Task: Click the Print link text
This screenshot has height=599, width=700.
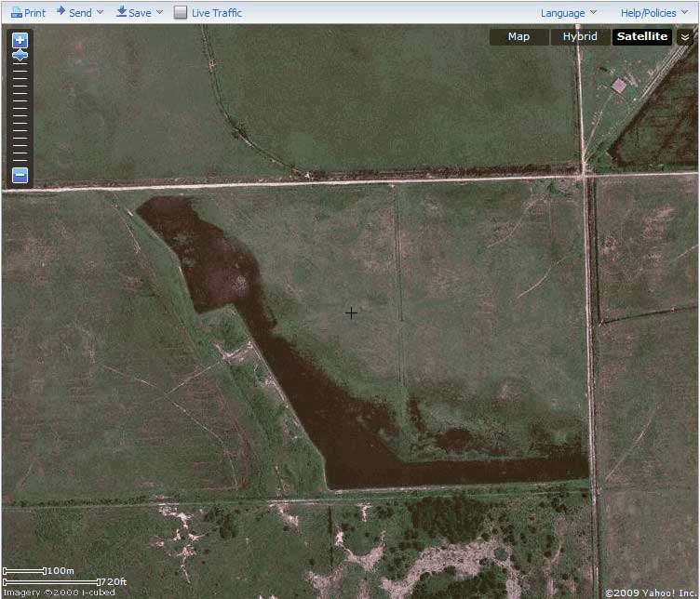Action: (x=34, y=13)
